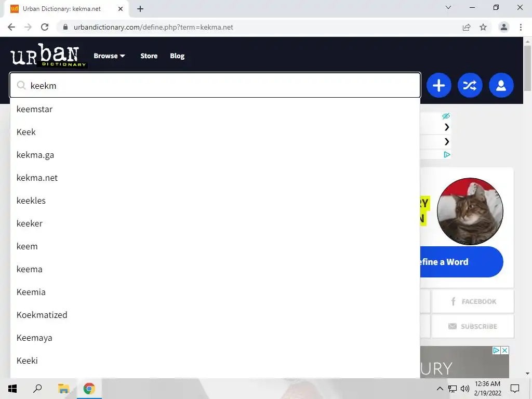Click the browser forward arrow
This screenshot has width=532, height=399.
(28, 27)
